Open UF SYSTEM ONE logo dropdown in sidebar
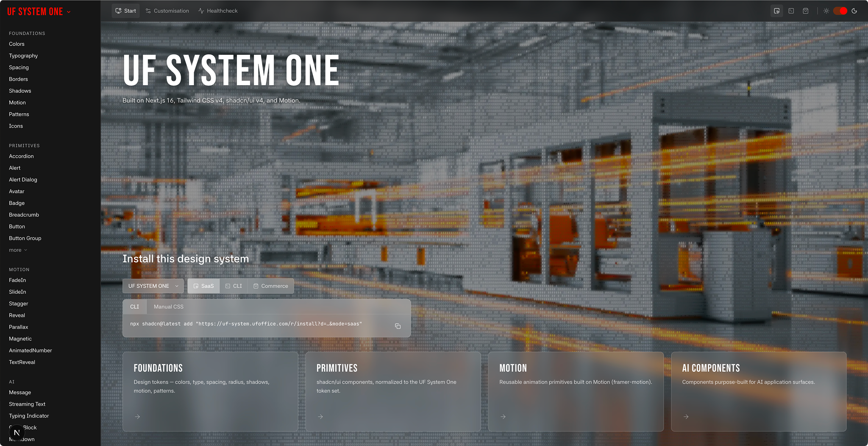 tap(39, 12)
